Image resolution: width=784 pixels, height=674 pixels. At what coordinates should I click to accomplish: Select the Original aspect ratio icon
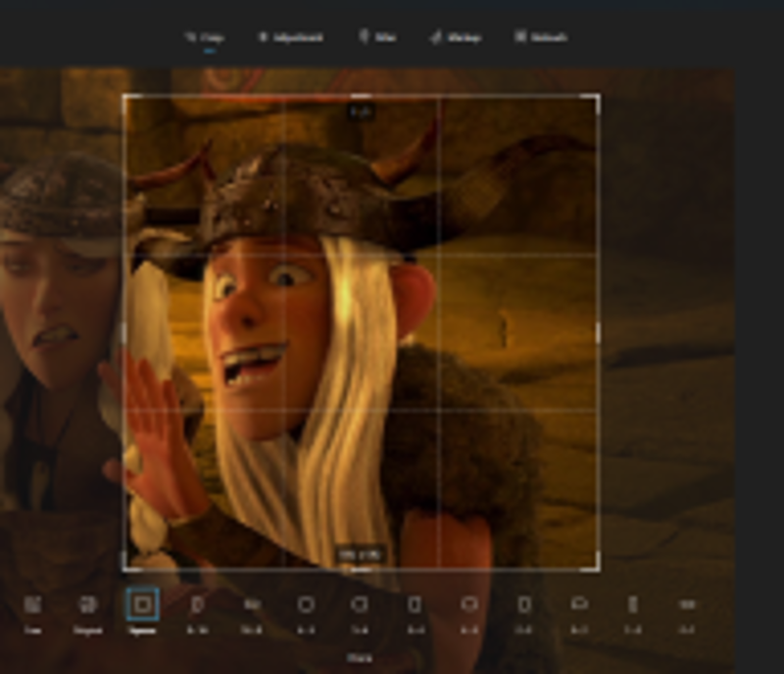click(88, 605)
